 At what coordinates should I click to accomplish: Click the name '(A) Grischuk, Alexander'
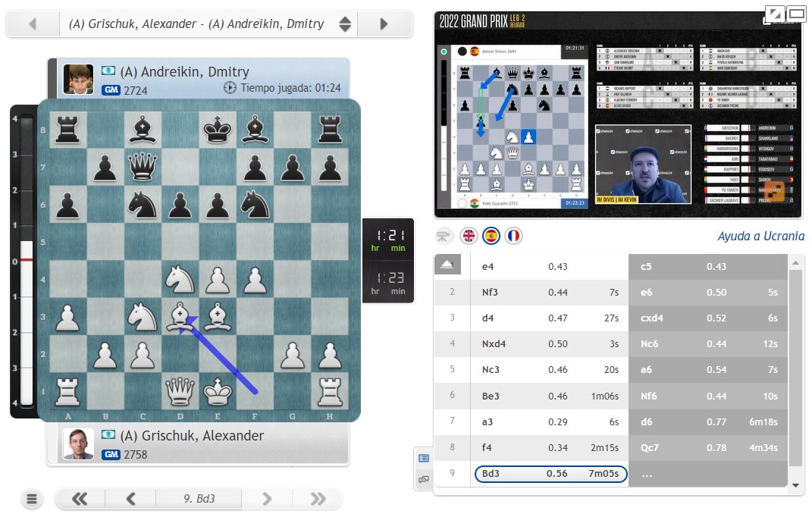point(192,437)
